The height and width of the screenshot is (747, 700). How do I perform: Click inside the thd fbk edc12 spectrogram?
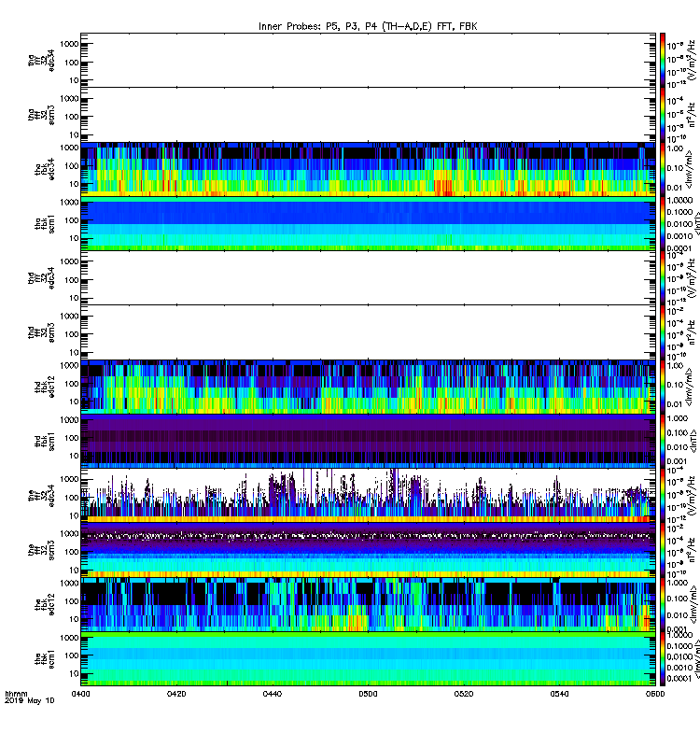[x=368, y=387]
